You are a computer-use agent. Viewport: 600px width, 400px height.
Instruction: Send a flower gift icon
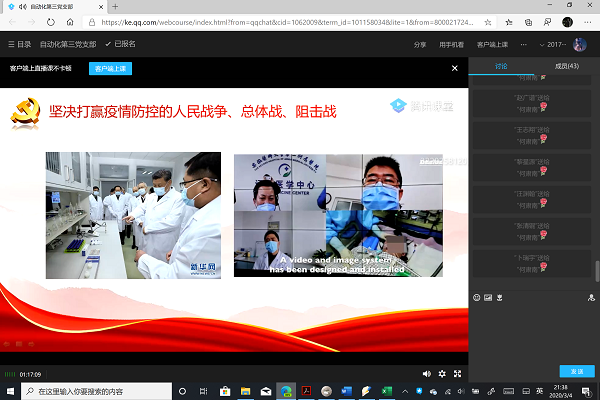point(498,297)
